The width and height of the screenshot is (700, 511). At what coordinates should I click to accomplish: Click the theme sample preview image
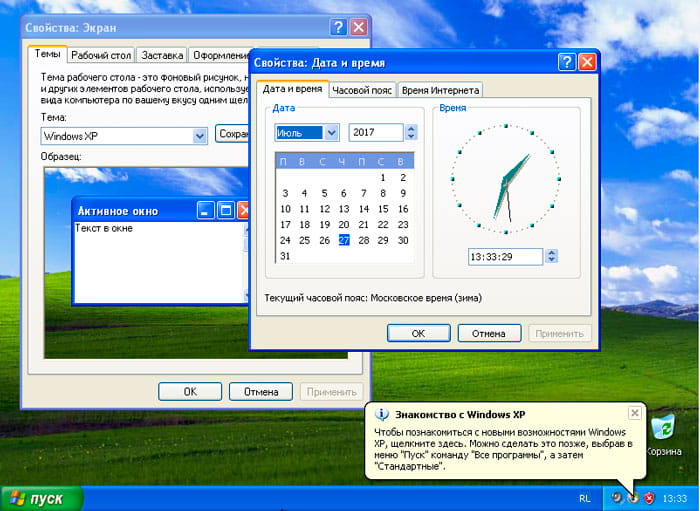tap(146, 263)
